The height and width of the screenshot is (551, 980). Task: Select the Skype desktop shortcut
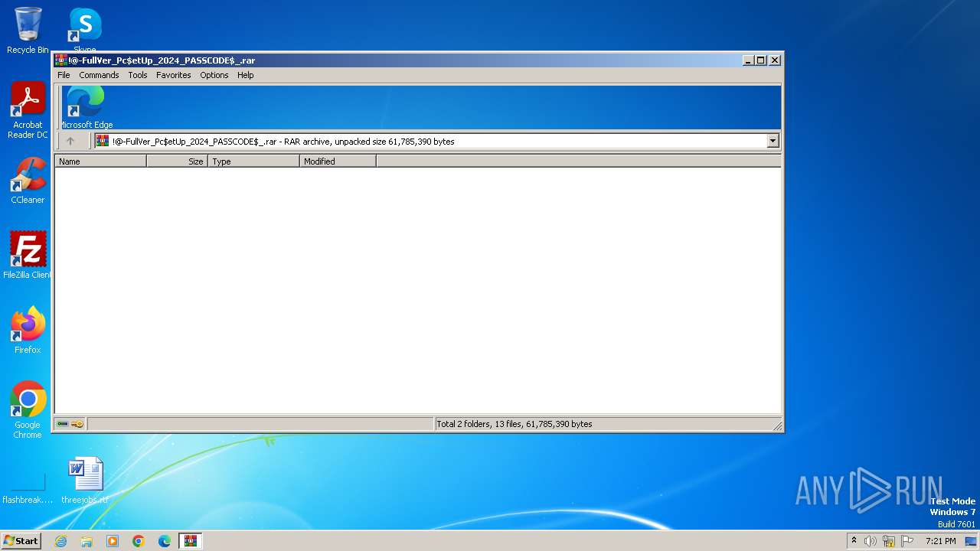click(85, 29)
